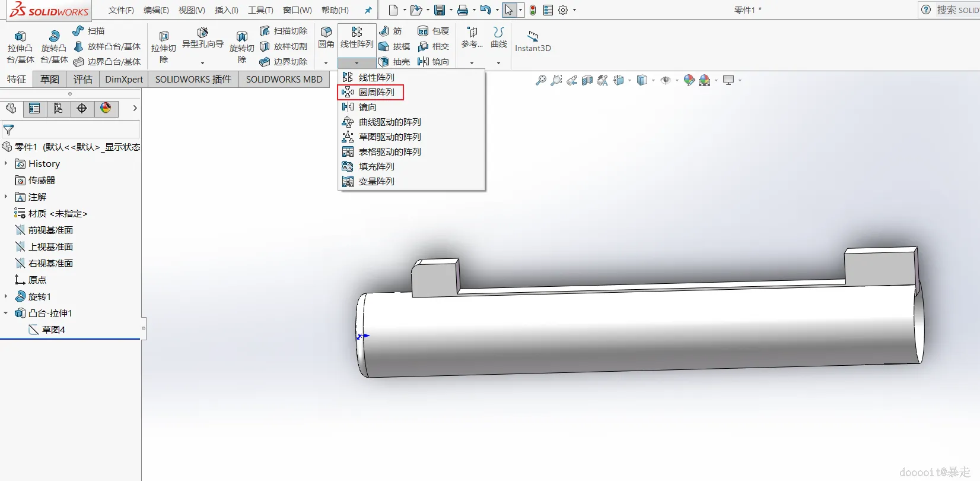Open the Reference Geometry (参考...) tool
The height and width of the screenshot is (481, 980).
tap(472, 37)
